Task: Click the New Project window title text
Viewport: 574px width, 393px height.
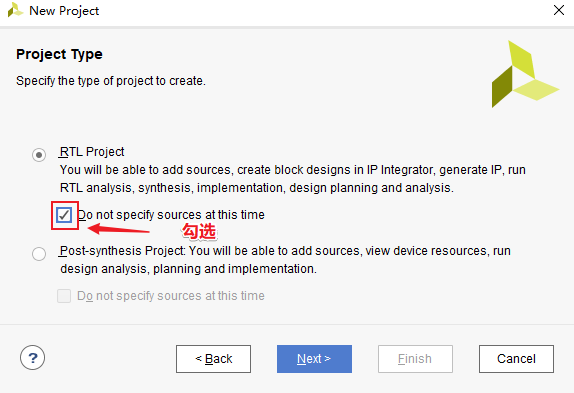Action: pos(64,11)
